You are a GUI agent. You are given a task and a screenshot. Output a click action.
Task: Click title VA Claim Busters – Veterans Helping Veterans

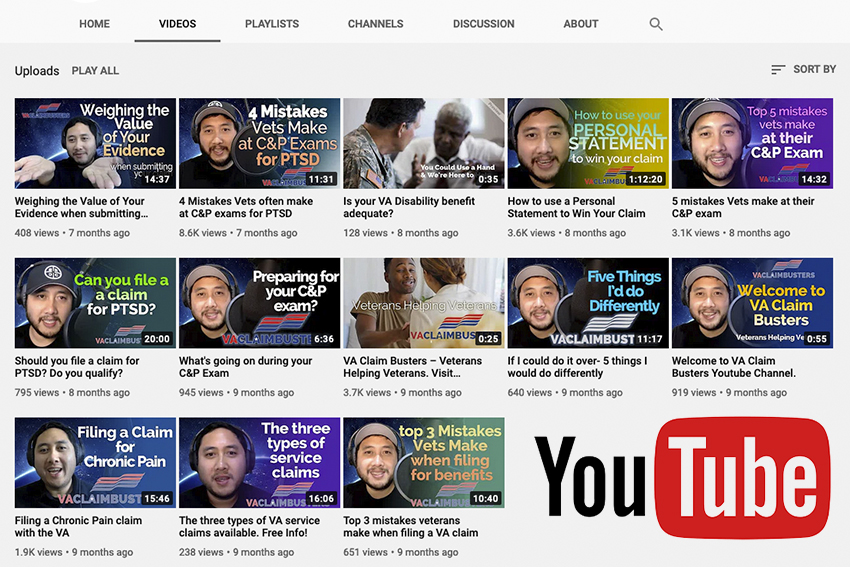point(413,367)
